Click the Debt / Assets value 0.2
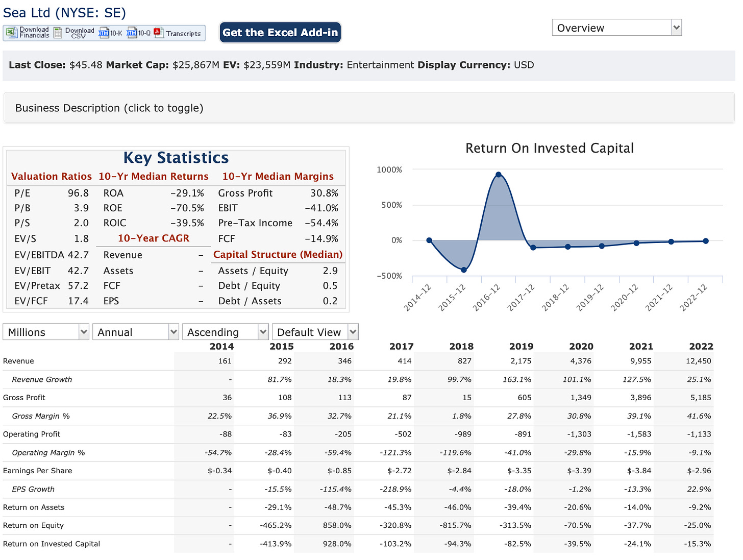The height and width of the screenshot is (560, 743). click(x=330, y=301)
